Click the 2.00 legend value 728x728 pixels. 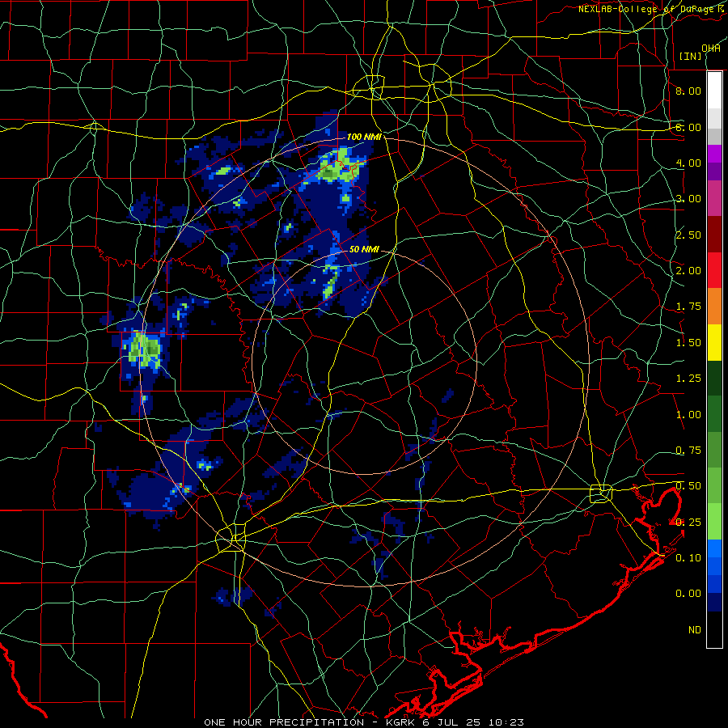688,271
